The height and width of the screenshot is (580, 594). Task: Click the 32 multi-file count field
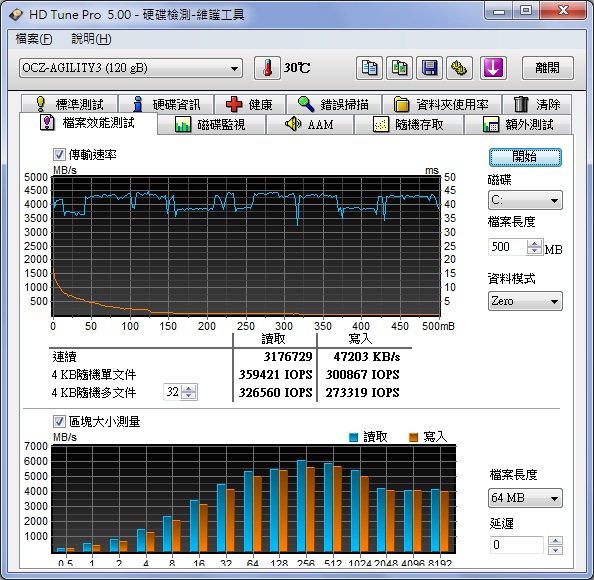(172, 392)
